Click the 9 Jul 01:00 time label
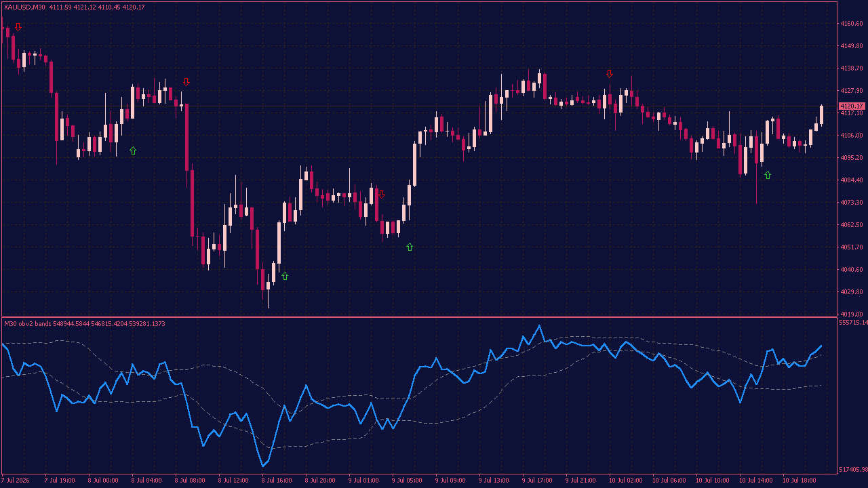Image resolution: width=868 pixels, height=488 pixels. (x=363, y=481)
